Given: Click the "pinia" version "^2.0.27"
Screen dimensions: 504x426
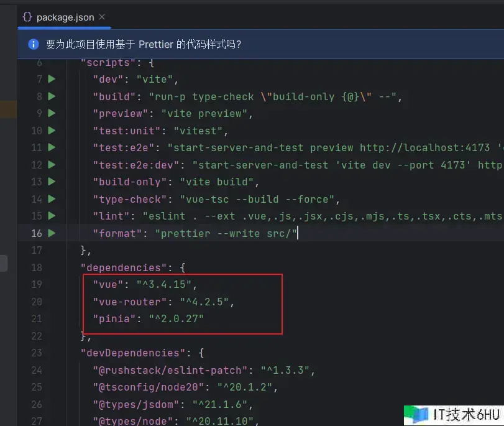Looking at the screenshot, I should [x=176, y=319].
